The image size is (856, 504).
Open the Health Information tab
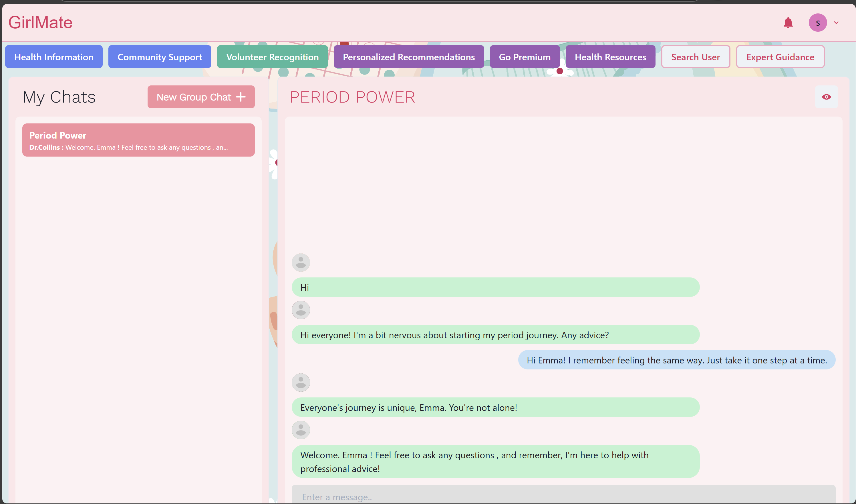(x=54, y=57)
